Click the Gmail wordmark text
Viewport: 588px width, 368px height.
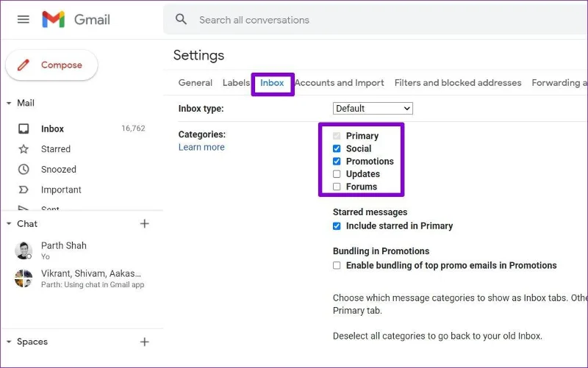point(92,20)
